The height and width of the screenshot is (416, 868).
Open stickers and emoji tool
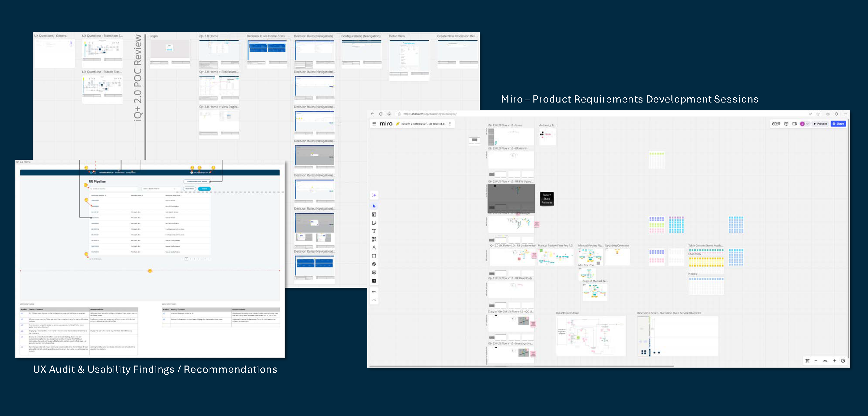(x=374, y=264)
